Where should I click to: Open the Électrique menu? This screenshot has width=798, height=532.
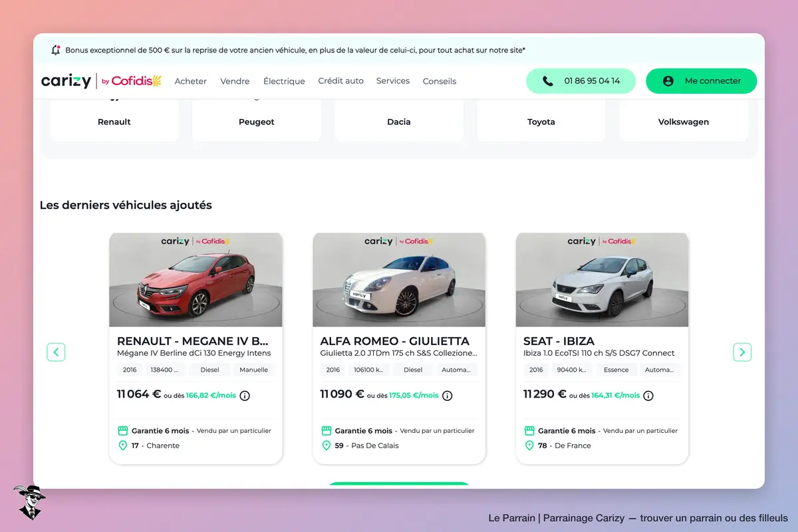[x=284, y=81]
